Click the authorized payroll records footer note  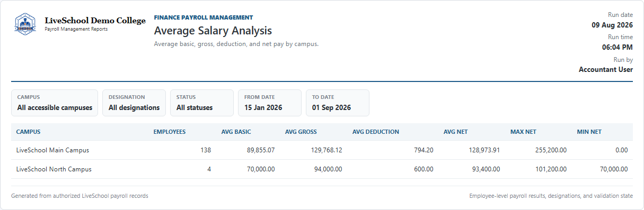click(x=80, y=196)
